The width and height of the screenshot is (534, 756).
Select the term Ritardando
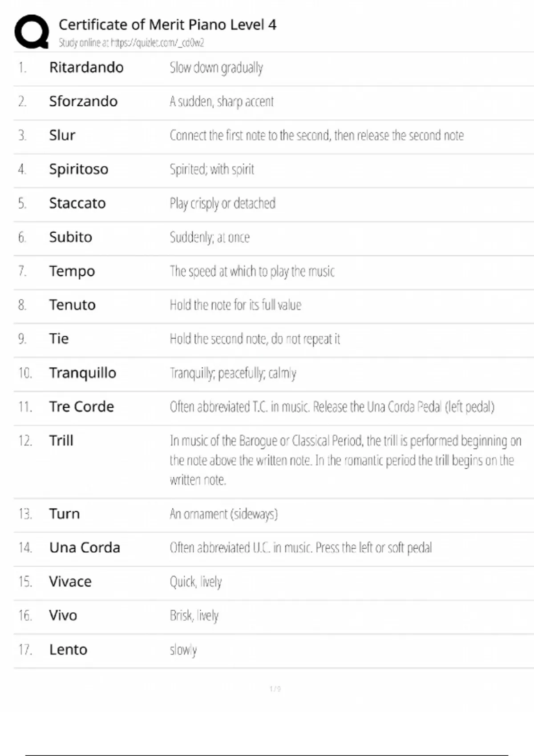[x=86, y=68]
